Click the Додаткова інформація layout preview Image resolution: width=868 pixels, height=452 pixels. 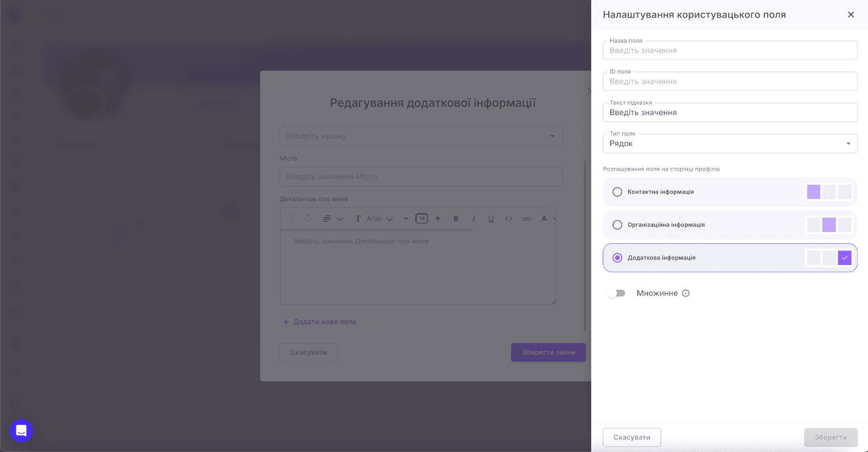(x=829, y=258)
